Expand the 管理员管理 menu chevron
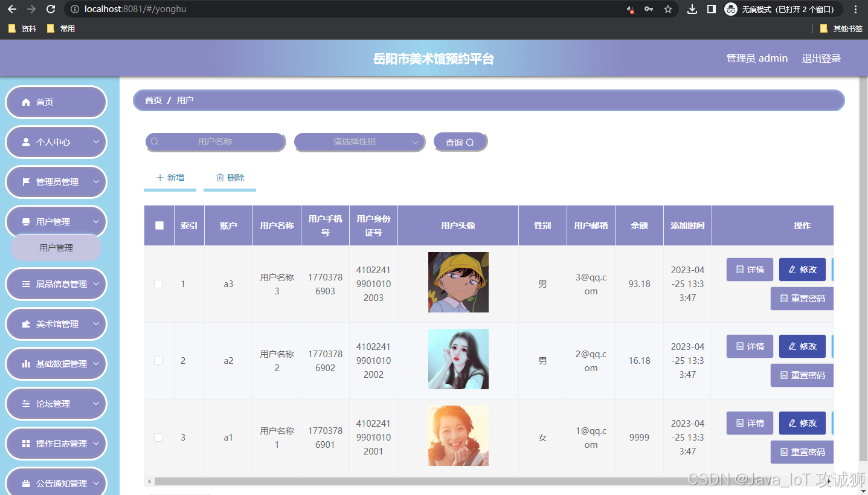 (x=96, y=182)
